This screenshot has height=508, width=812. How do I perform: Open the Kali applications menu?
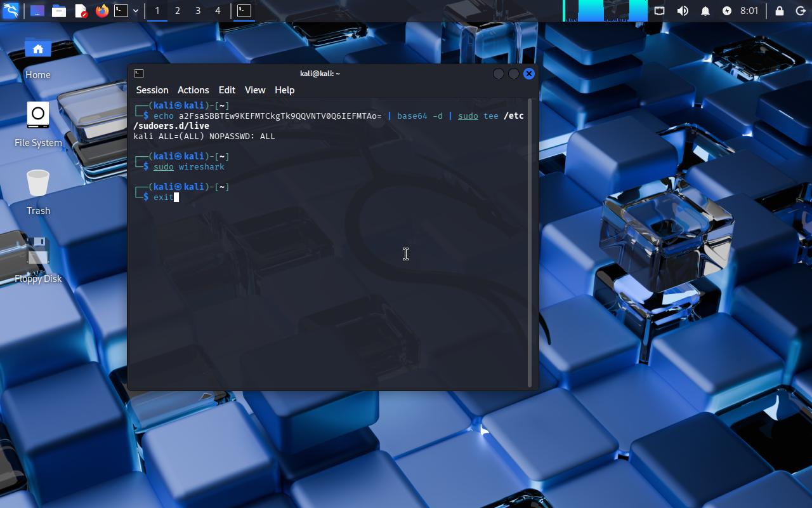pos(11,11)
